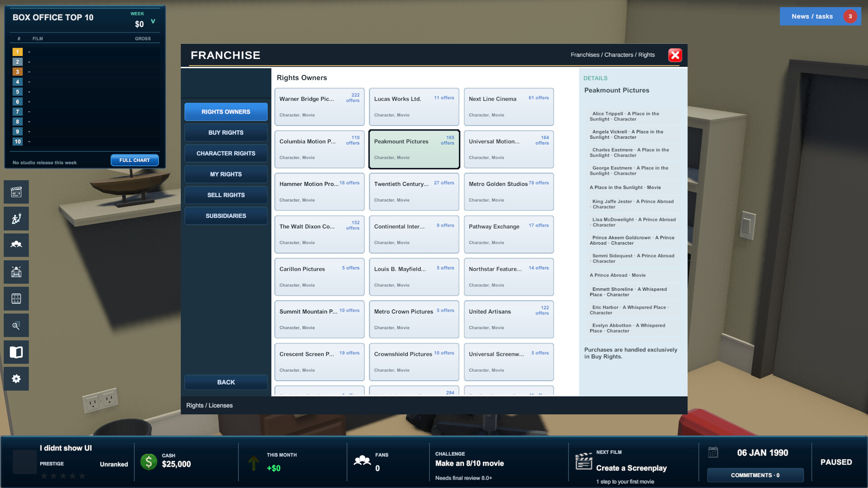The width and height of the screenshot is (868, 488).
Task: Select the Warner Bridge Pic... owner card
Action: 319,107
